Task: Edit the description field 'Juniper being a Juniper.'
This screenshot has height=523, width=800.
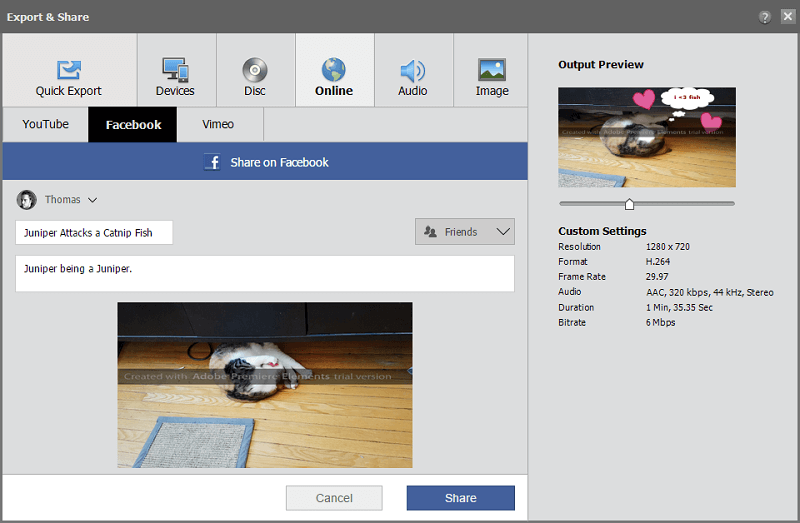Action: 265,273
